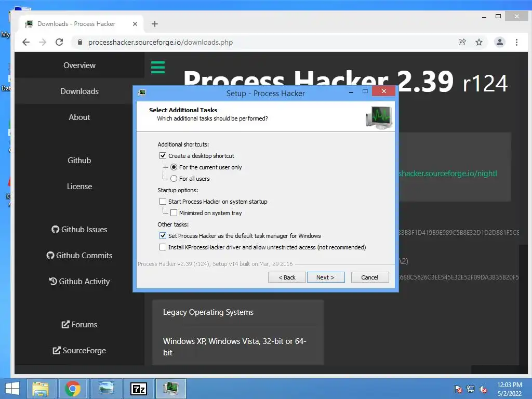Cancel the Process Hacker setup
The width and height of the screenshot is (532, 399).
[x=370, y=277]
